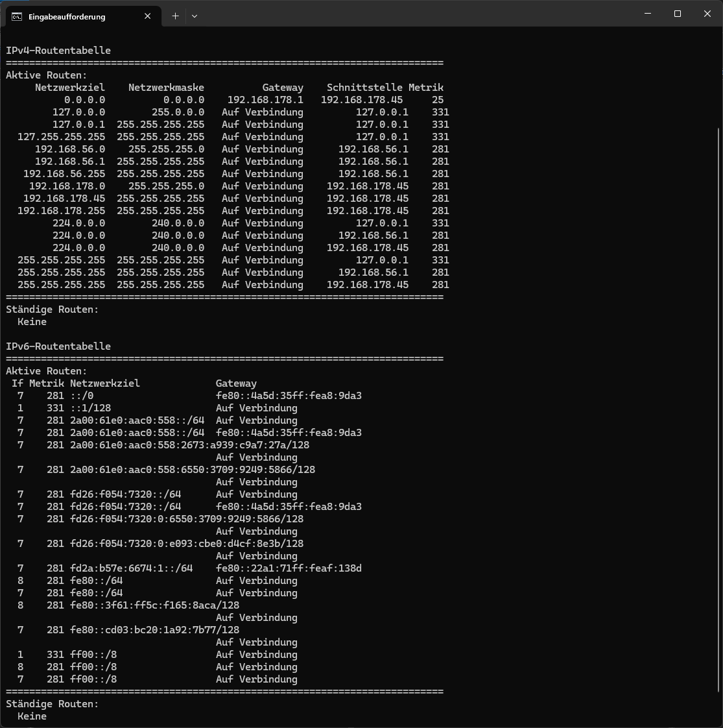This screenshot has height=728, width=723.
Task: Click network target 127.0.0.0
Action: point(79,112)
